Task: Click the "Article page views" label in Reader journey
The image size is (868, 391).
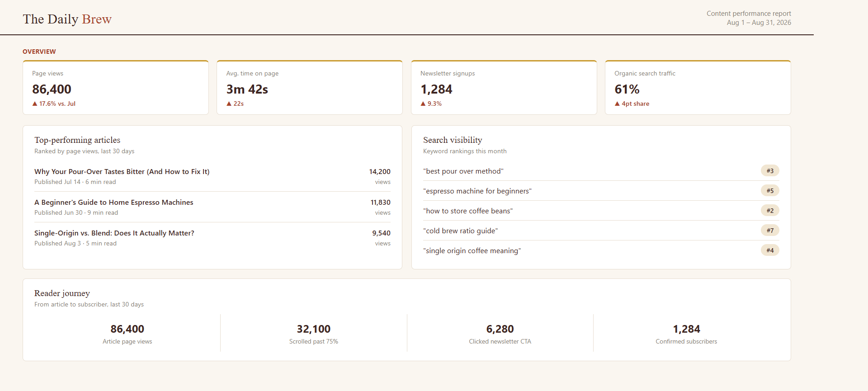Action: pyautogui.click(x=127, y=342)
